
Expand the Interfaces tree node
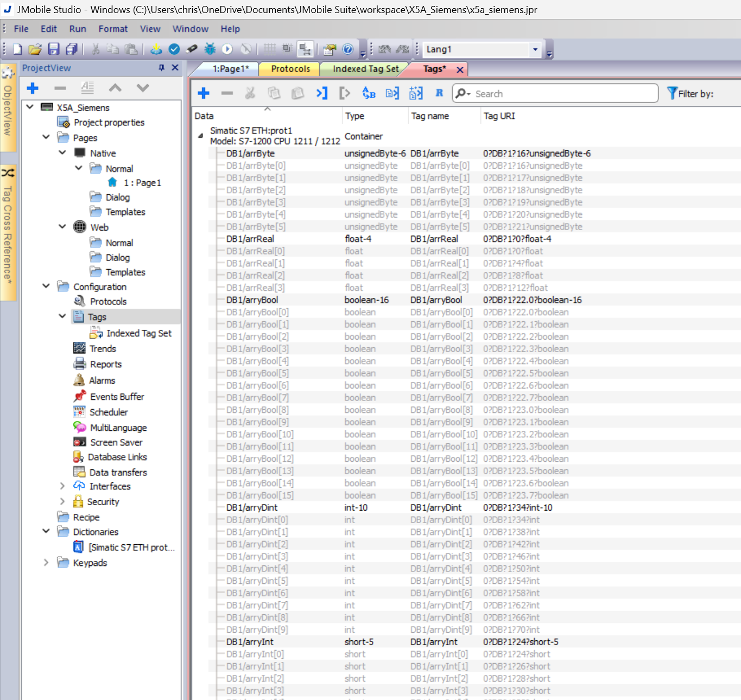pos(62,486)
